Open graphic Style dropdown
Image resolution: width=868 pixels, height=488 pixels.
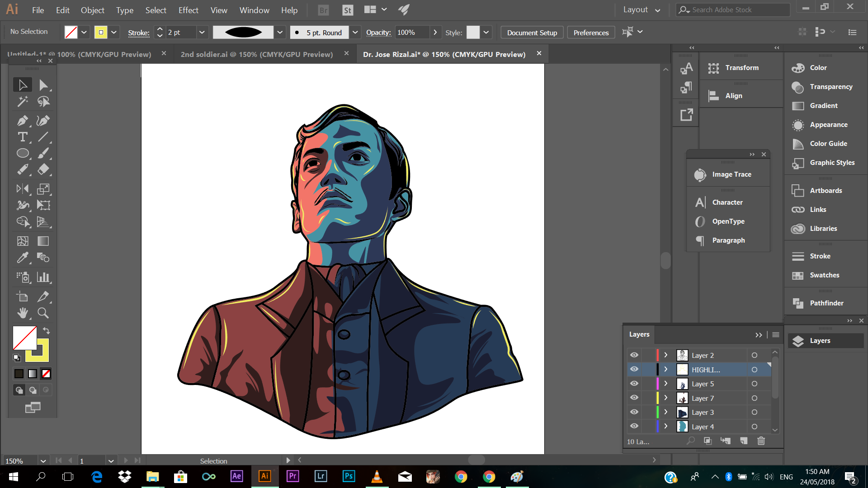[486, 32]
